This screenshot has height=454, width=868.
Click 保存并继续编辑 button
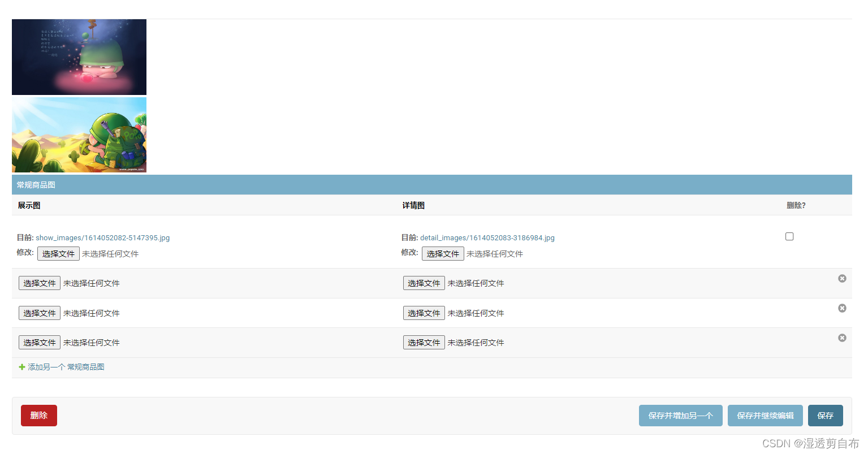coord(765,416)
